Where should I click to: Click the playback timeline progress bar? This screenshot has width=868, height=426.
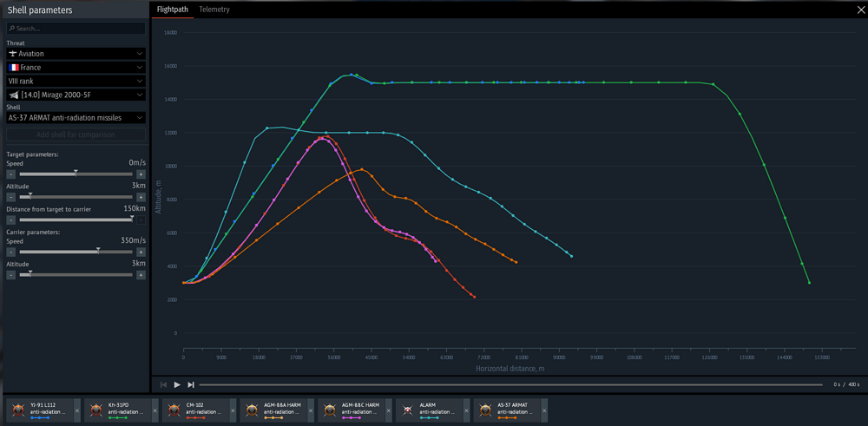511,384
